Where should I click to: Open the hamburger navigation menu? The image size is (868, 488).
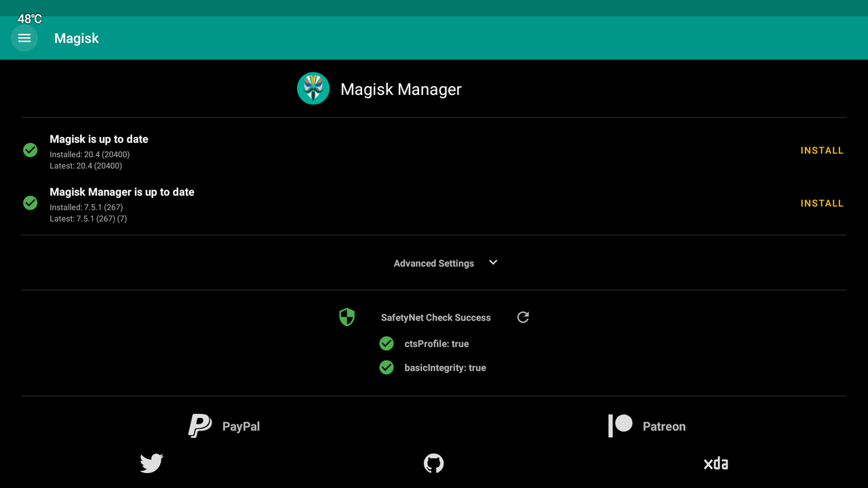click(24, 38)
